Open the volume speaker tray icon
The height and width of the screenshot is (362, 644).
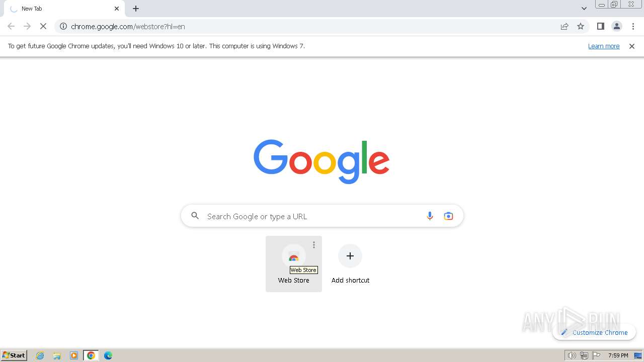click(572, 355)
